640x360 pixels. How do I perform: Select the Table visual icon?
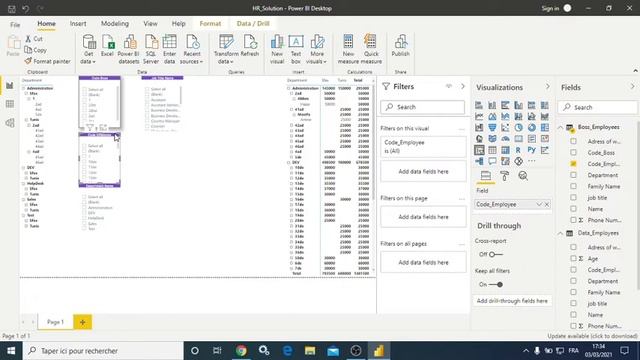click(492, 150)
